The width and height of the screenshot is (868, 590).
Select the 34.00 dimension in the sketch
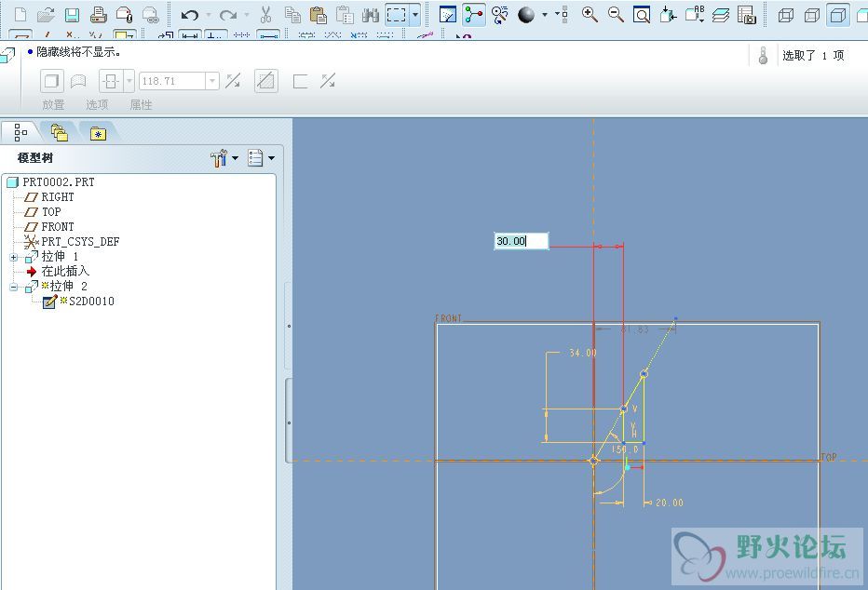[x=583, y=352]
